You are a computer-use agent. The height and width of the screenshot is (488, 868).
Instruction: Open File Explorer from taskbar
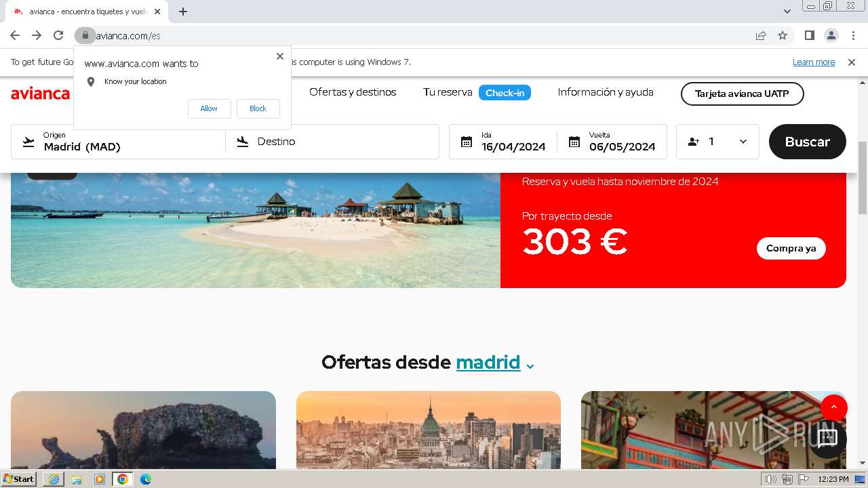[77, 479]
